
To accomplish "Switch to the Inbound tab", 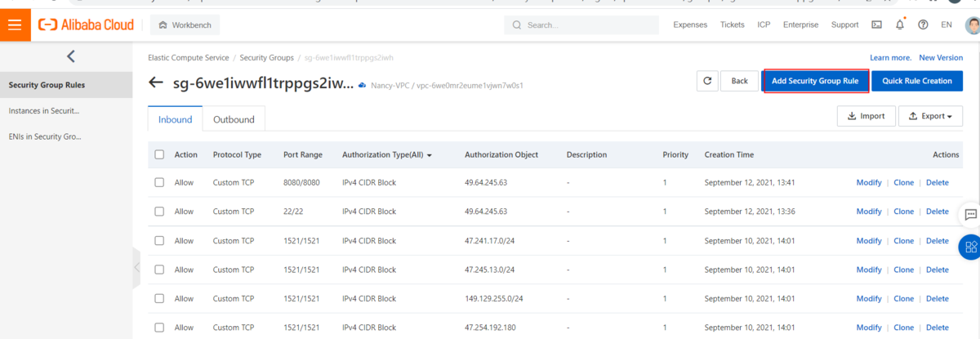I will [175, 119].
